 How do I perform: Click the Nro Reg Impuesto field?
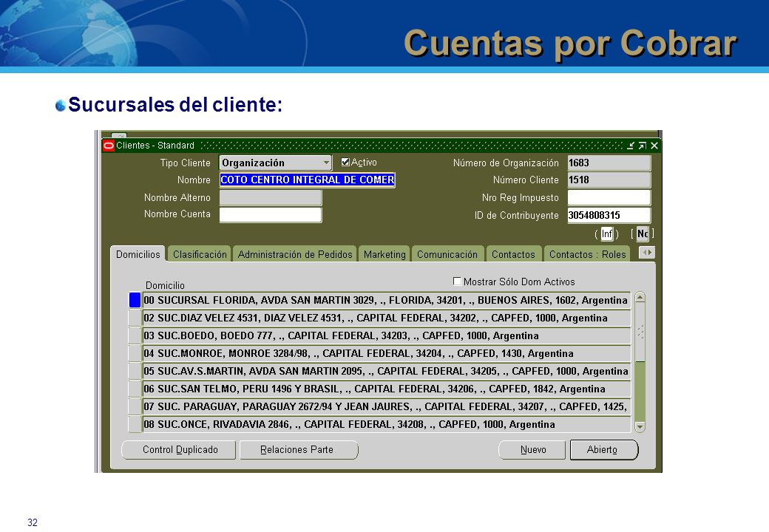tap(609, 197)
